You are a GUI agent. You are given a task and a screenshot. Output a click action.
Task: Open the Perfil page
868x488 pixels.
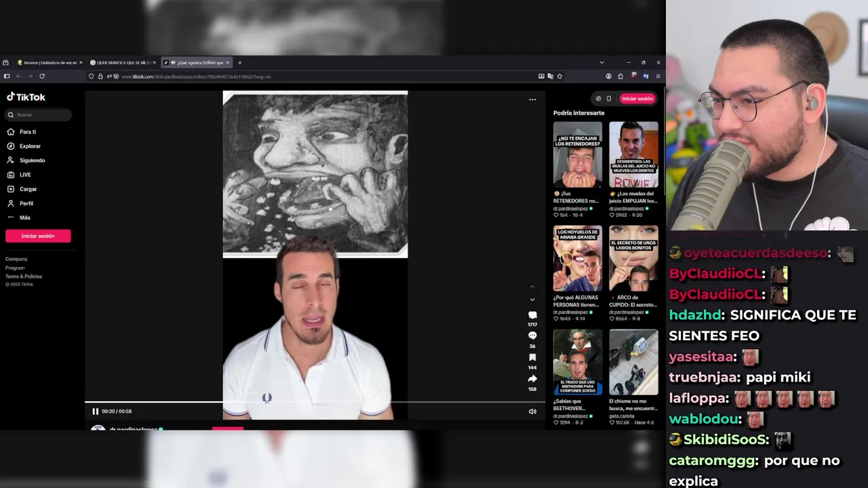(x=26, y=203)
